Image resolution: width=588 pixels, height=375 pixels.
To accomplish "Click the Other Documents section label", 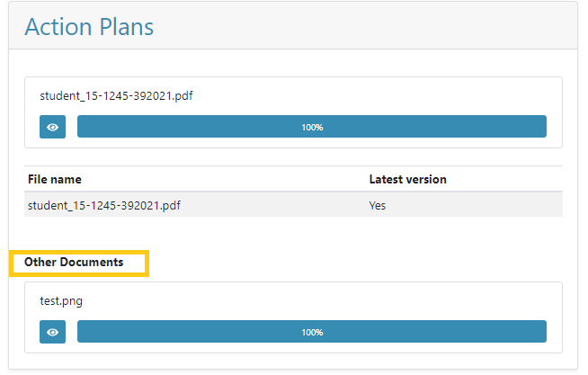I will pos(74,262).
